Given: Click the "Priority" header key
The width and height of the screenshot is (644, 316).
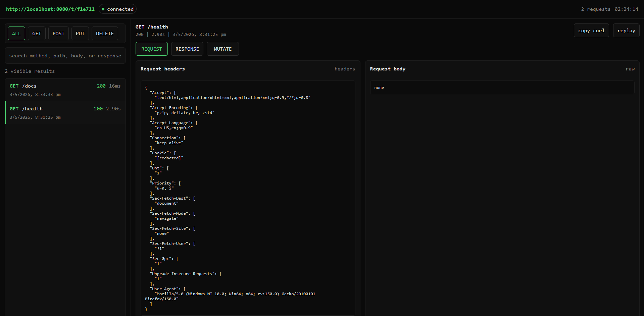Looking at the screenshot, I should point(162,183).
